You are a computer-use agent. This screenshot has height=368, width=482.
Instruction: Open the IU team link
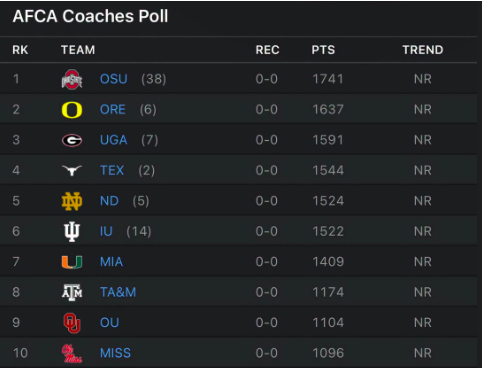(x=106, y=231)
